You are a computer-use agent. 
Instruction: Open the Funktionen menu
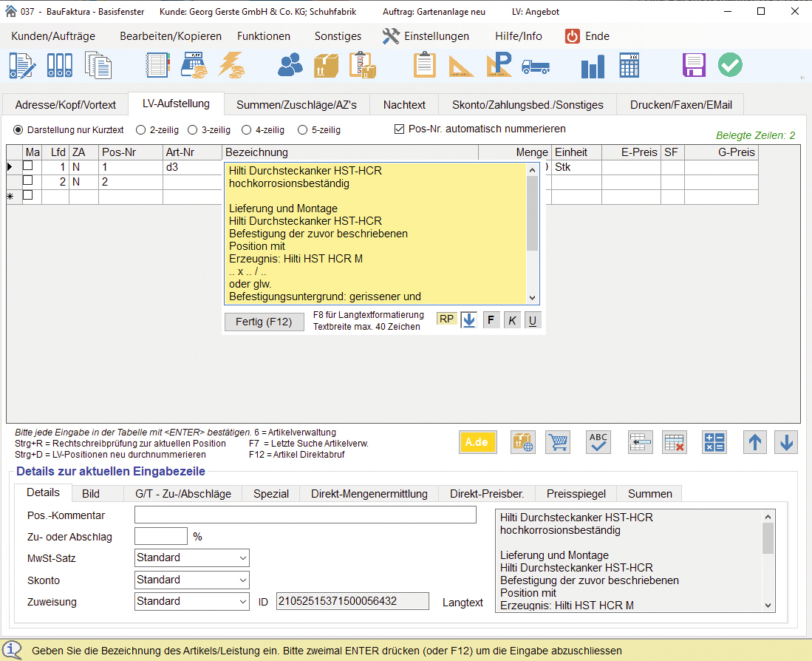point(264,36)
